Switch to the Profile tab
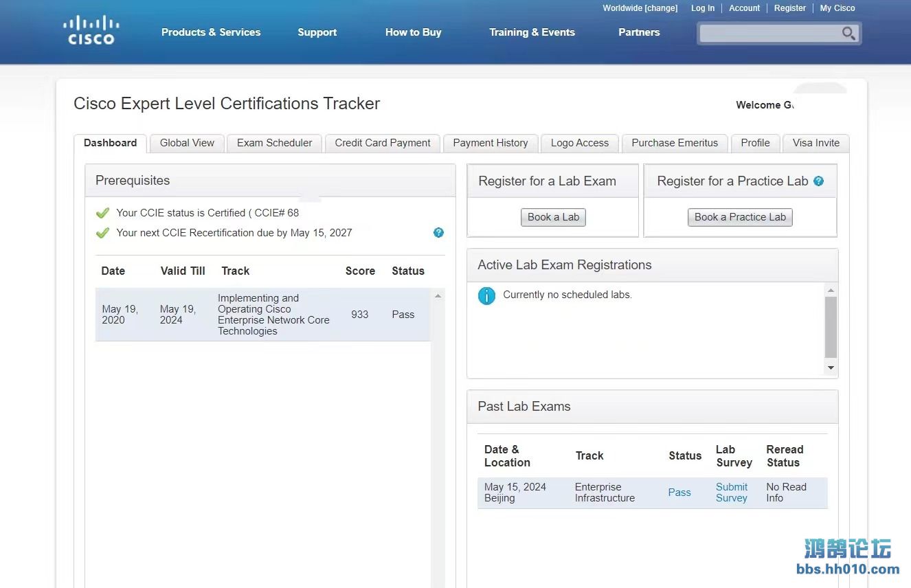Viewport: 911px width, 588px height. (x=755, y=143)
